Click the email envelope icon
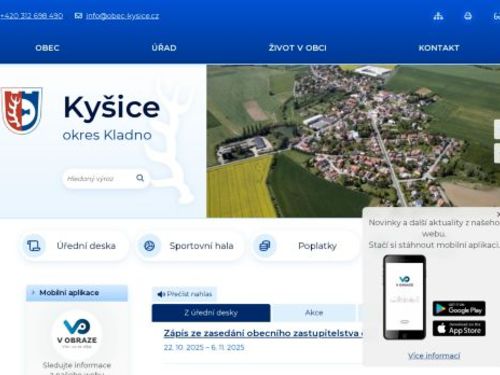Viewport: 500px width, 375px height. pos(78,16)
